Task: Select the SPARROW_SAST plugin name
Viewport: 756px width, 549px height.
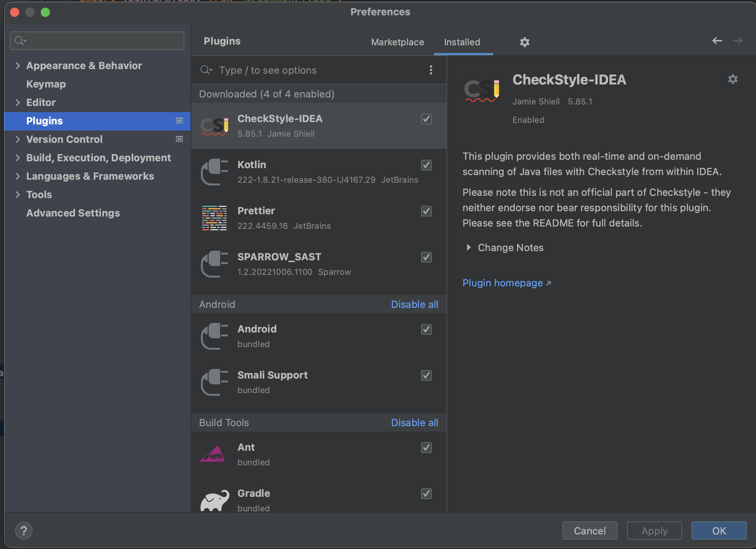Action: point(279,257)
